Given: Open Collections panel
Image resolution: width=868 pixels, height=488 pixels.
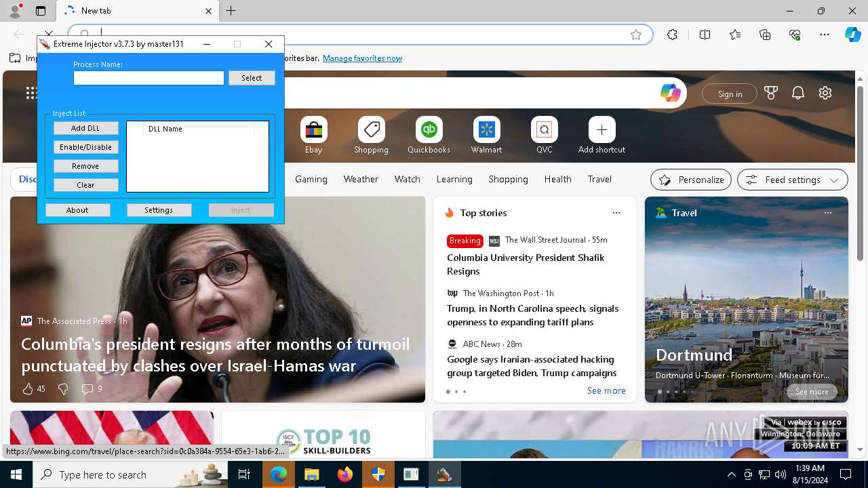Looking at the screenshot, I should (765, 35).
